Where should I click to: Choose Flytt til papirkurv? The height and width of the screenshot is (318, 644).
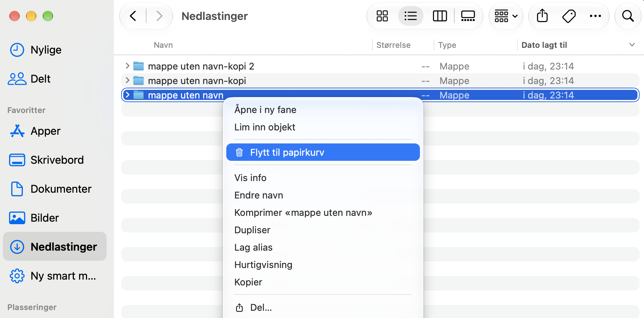point(323,152)
